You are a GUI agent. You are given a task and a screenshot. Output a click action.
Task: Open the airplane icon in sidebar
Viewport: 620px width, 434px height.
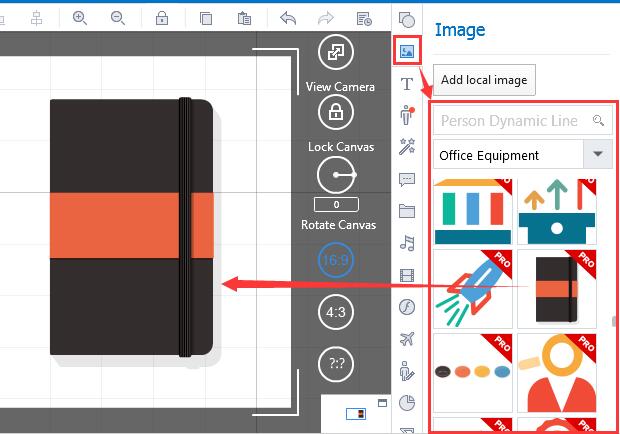407,339
